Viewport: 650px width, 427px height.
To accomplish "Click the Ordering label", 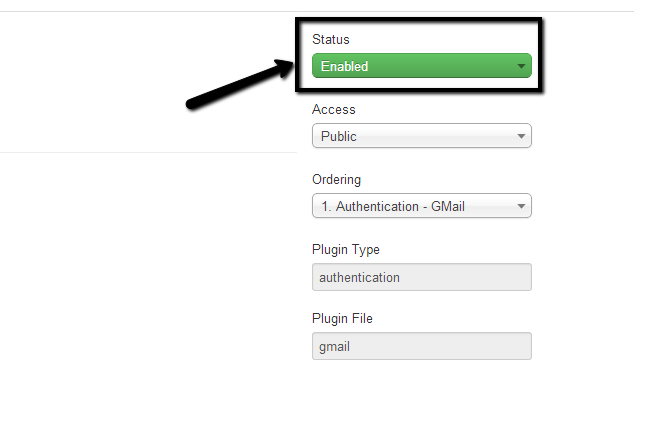I will [x=337, y=179].
